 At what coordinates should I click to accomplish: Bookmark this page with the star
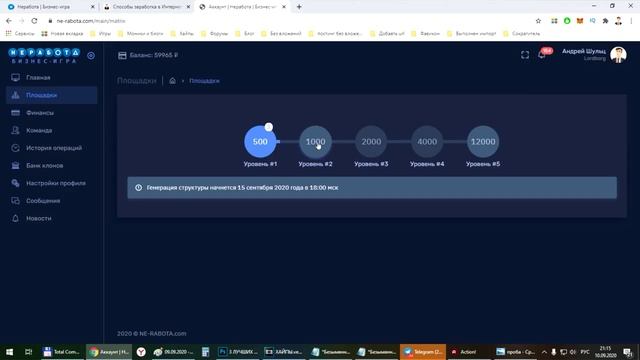(538, 21)
